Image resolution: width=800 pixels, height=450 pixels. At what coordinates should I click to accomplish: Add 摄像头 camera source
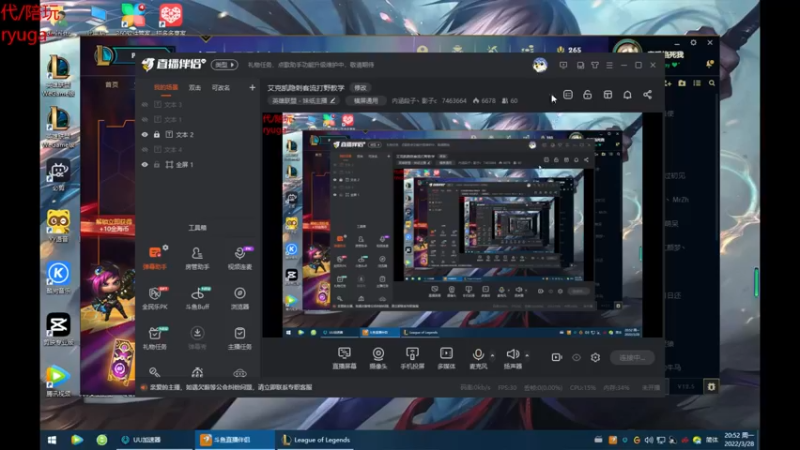(x=378, y=358)
